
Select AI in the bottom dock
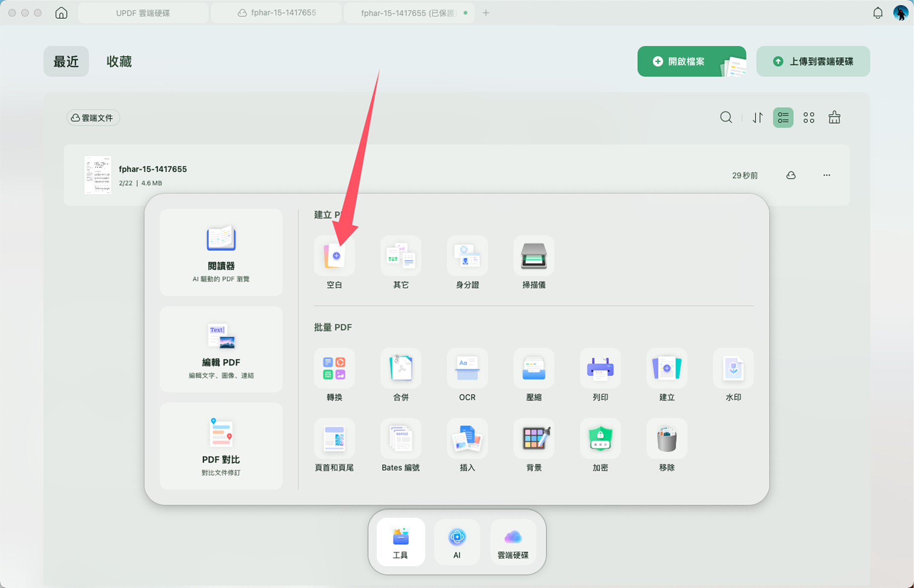click(x=457, y=542)
